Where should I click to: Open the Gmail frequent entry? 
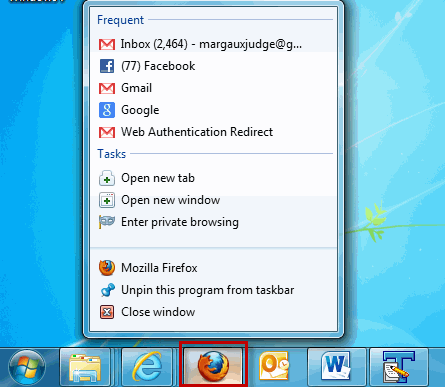(213, 88)
